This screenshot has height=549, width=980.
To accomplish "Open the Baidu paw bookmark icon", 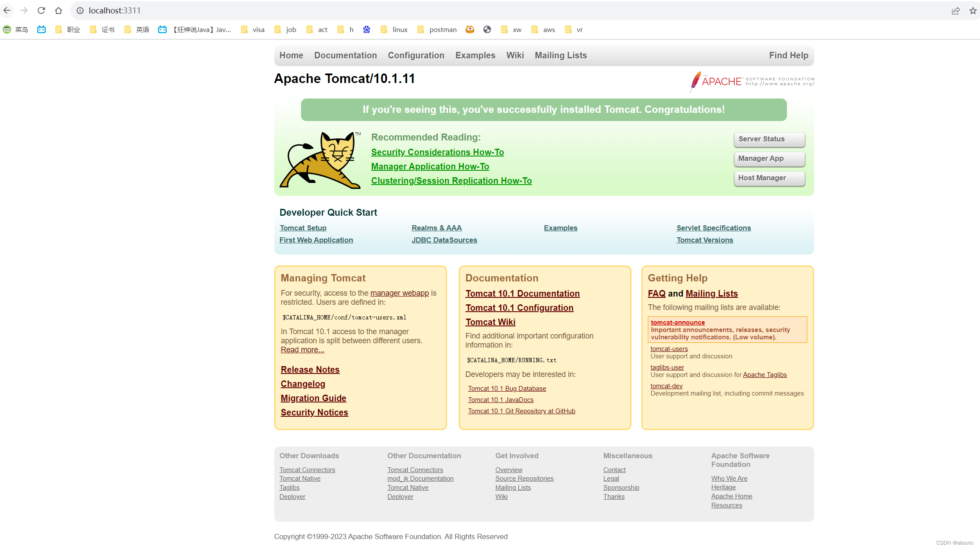I will coord(367,29).
